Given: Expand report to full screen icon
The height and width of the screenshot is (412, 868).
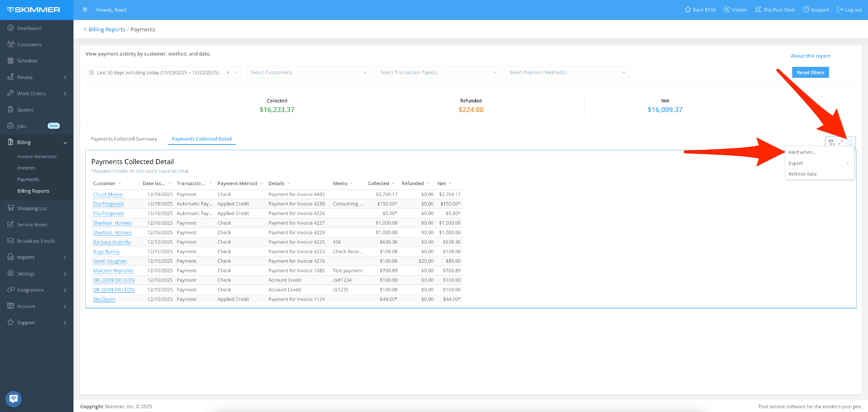Looking at the screenshot, I should (841, 143).
